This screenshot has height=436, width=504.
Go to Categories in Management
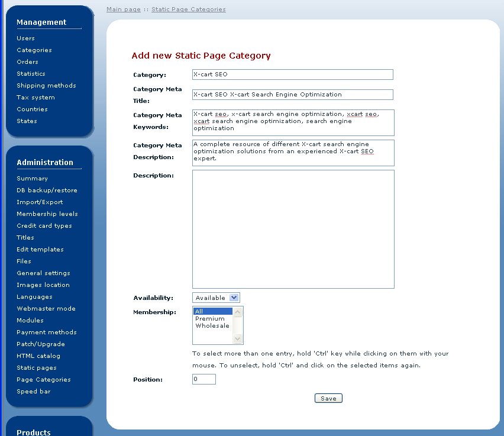tap(34, 50)
